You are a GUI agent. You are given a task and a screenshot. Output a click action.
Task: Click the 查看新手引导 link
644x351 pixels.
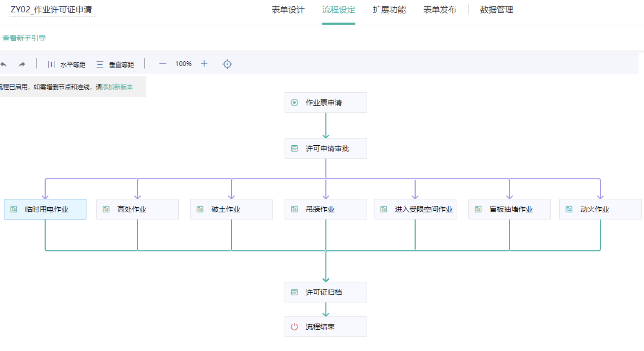[24, 38]
